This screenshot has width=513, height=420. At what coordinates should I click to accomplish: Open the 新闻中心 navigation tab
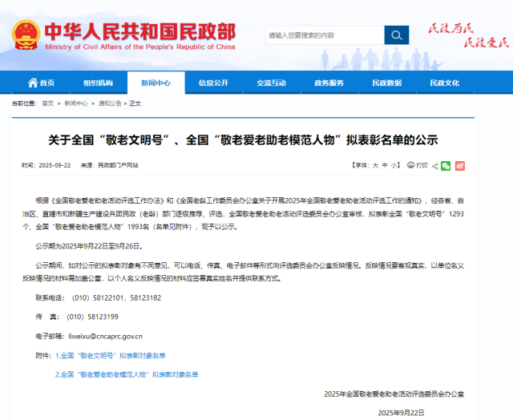[x=156, y=83]
